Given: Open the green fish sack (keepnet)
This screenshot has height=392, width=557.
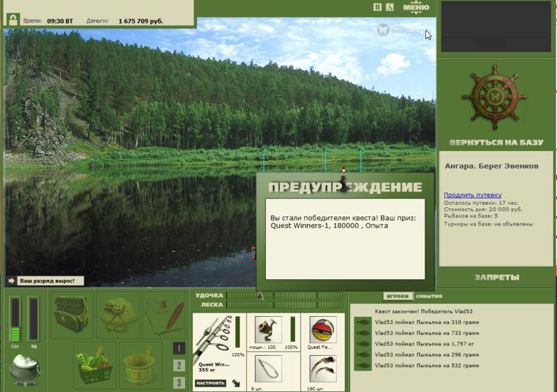Looking at the screenshot, I should [x=118, y=314].
